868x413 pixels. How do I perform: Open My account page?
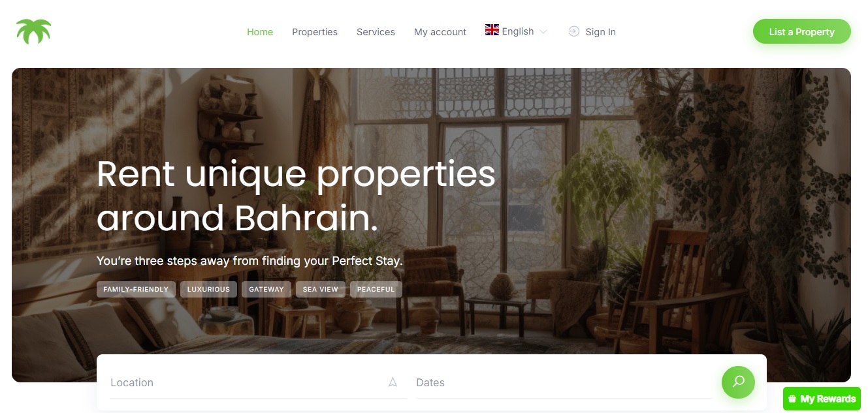440,32
